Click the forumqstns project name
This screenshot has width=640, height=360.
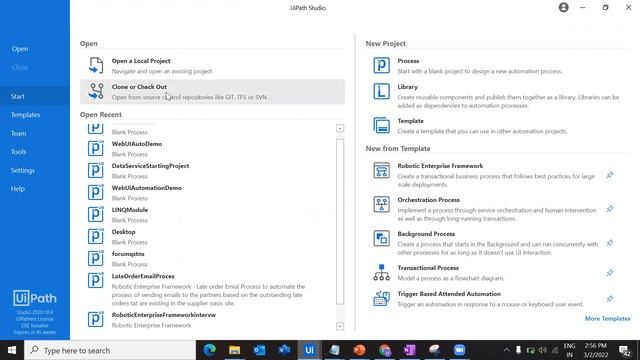click(x=128, y=254)
